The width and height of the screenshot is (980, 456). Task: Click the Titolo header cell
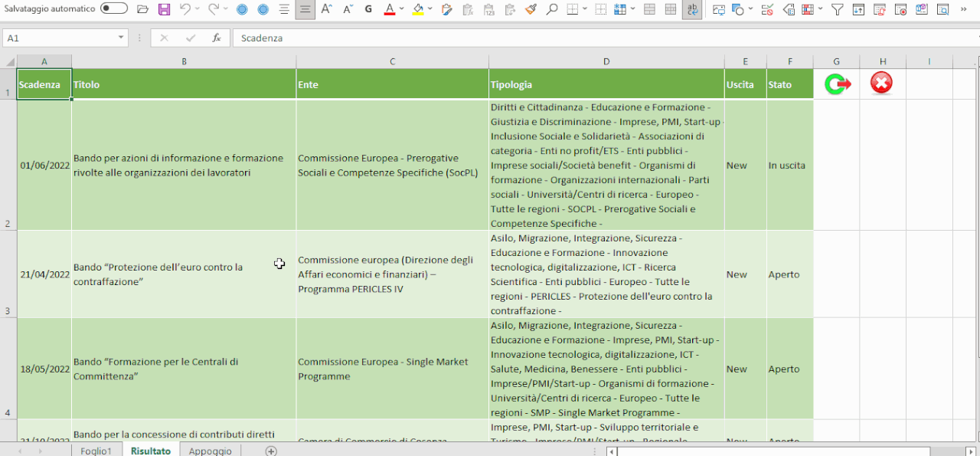[184, 84]
